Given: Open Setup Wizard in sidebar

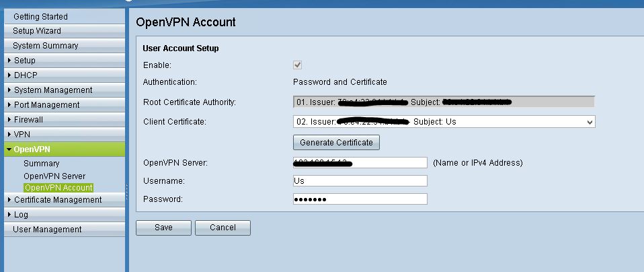Looking at the screenshot, I should (x=65, y=31).
